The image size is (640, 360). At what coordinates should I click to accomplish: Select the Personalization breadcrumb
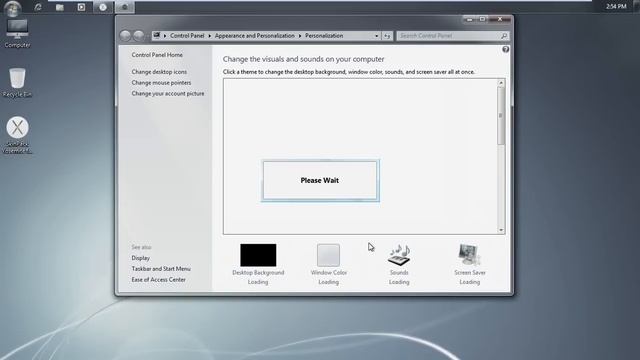[324, 36]
